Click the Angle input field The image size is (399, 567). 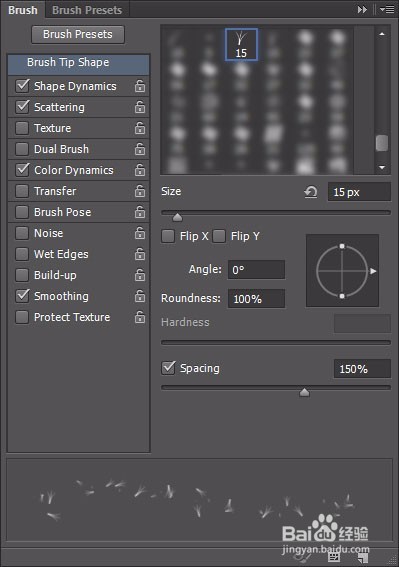[256, 270]
